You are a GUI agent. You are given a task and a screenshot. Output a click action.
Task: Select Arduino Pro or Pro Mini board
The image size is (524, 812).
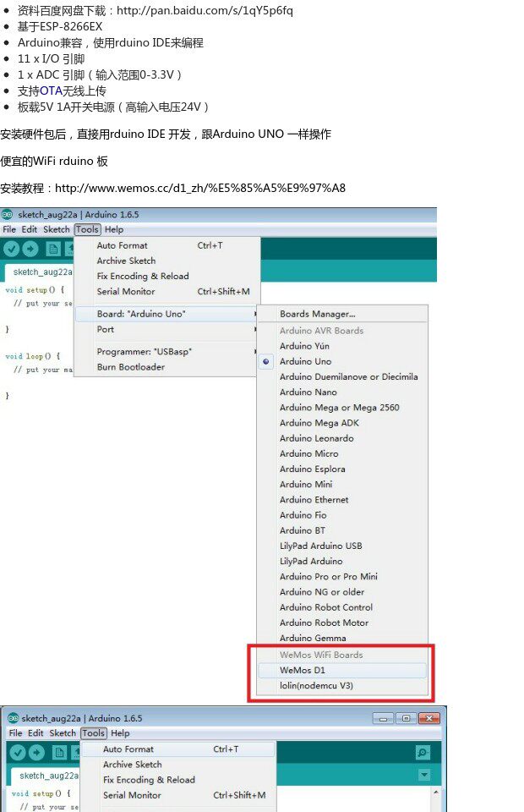342,576
